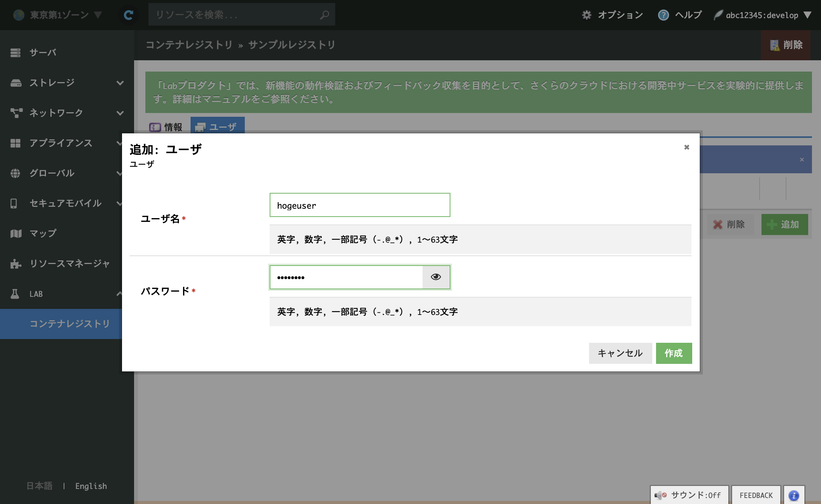Open the abc12345:develop account dropdown
Image resolution: width=821 pixels, height=504 pixels.
click(x=762, y=15)
